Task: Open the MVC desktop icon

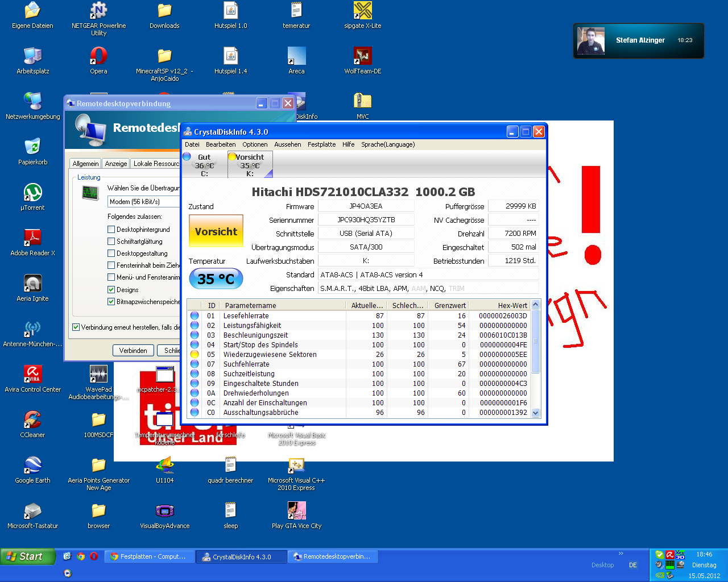Action: click(362, 106)
